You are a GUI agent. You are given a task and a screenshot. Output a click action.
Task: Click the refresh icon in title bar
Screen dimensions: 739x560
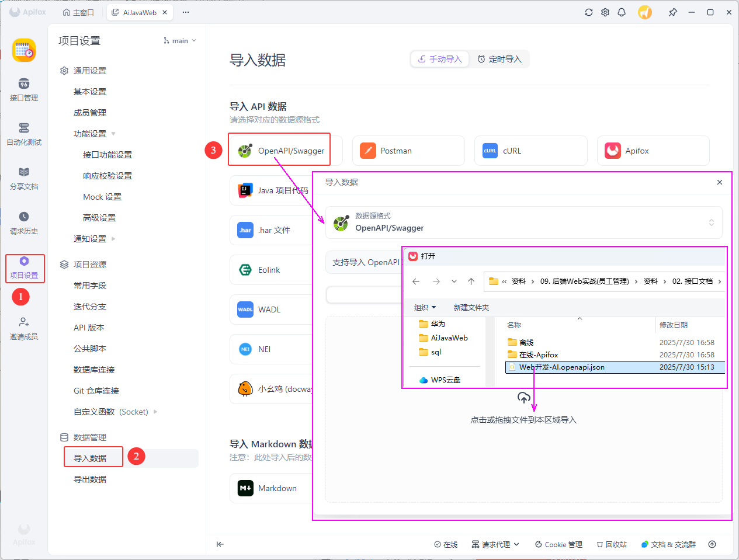pos(588,12)
